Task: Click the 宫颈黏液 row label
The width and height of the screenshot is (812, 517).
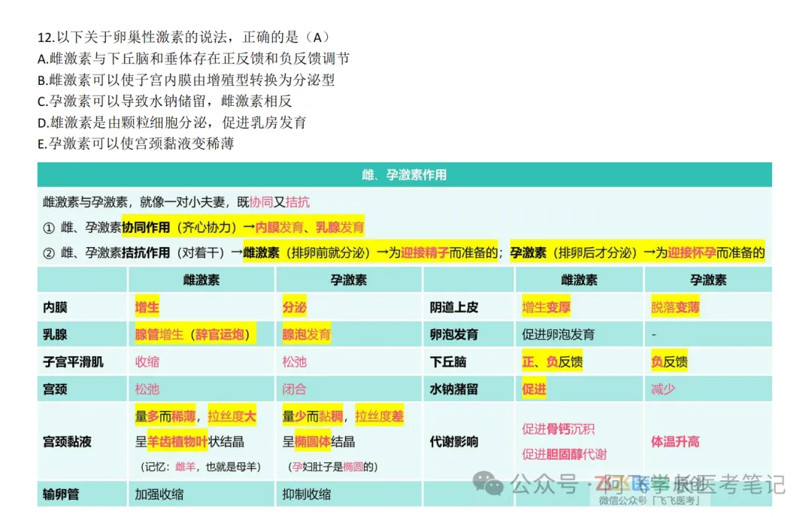Action: point(68,441)
